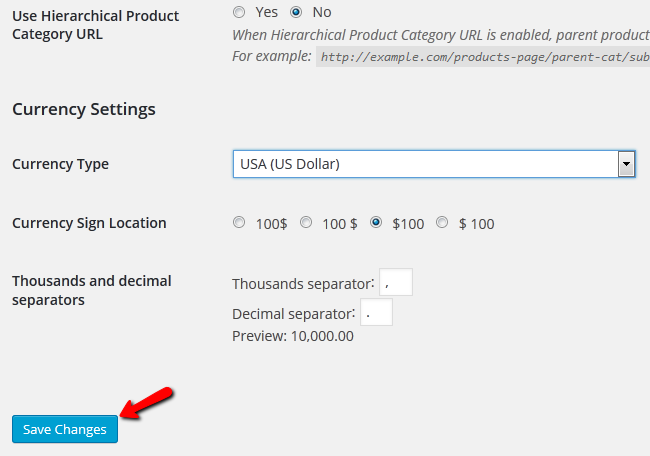The width and height of the screenshot is (650, 456).
Task: Click the Thousands separator input field
Action: pos(396,283)
